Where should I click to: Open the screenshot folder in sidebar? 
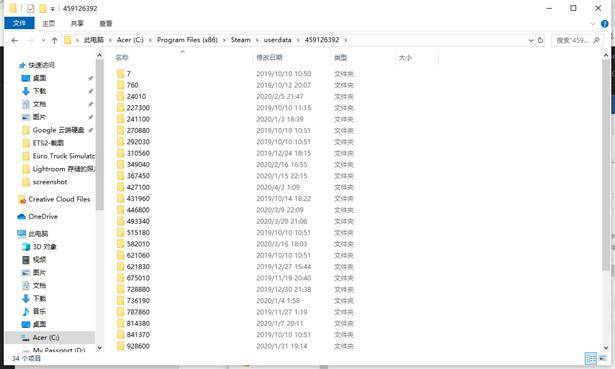coord(49,182)
